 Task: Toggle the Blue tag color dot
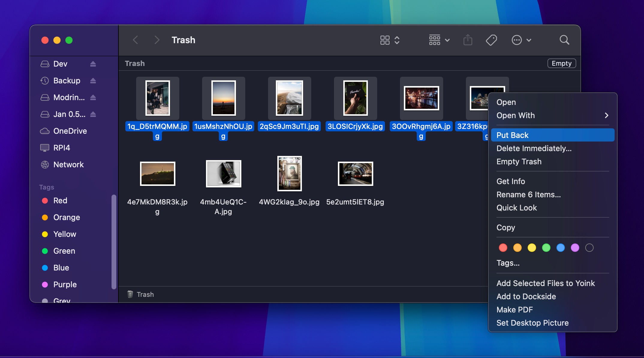click(561, 247)
